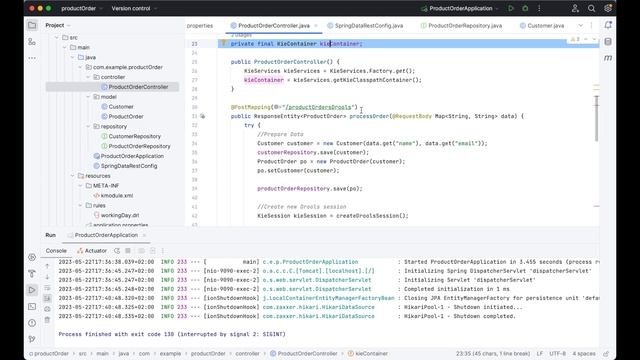Open Search Everywhere magnifier icon
Image resolution: width=640 pixels, height=360 pixels.
click(x=591, y=8)
